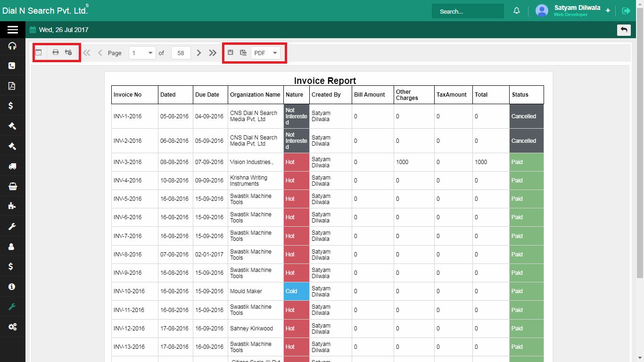Screen dimensions: 644x362
Task: Click the plus icon beside Satyam Dilwala
Action: coord(608,10)
